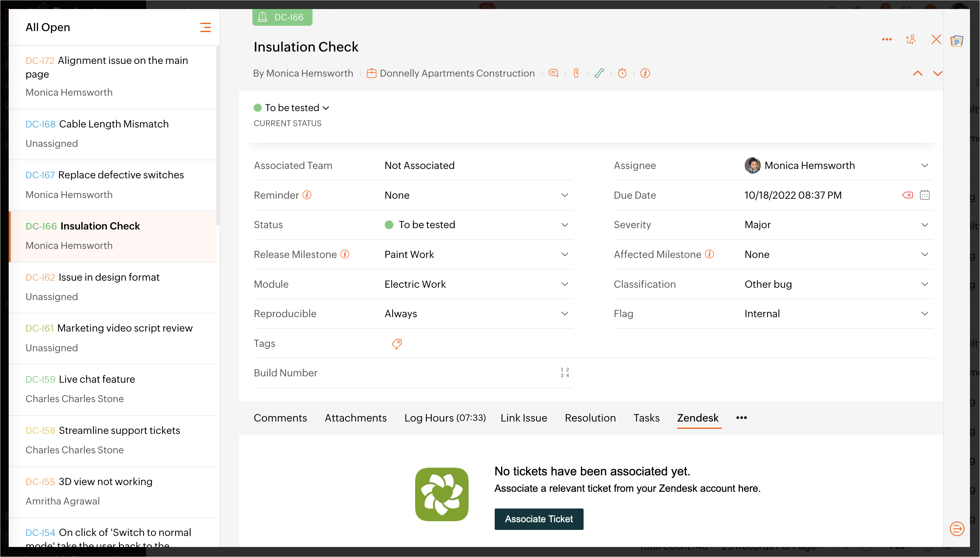
Task: Click the timer stopwatch icon
Action: coord(622,73)
